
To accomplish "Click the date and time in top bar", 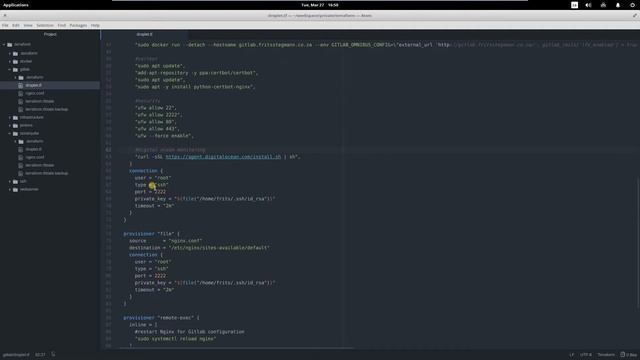I will 320,5.
